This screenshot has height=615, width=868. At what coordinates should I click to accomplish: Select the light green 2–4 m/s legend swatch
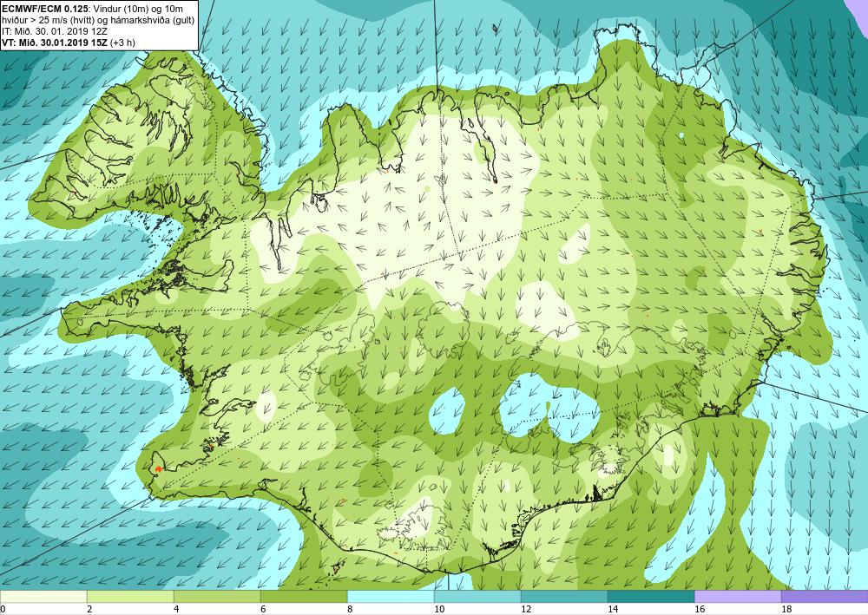(130, 596)
